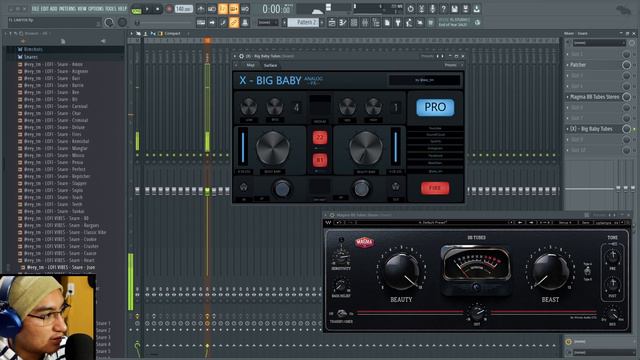Open the FILE menu
This screenshot has height=360, width=640.
[35, 9]
